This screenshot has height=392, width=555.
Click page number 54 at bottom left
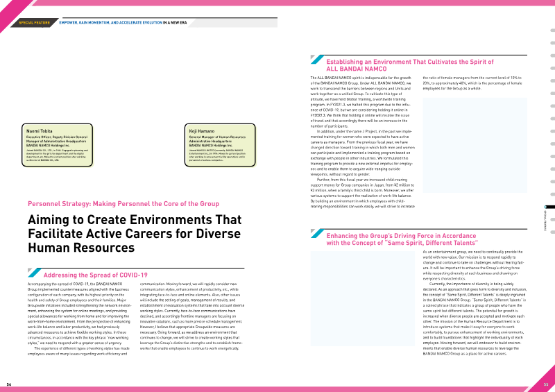point(9,384)
